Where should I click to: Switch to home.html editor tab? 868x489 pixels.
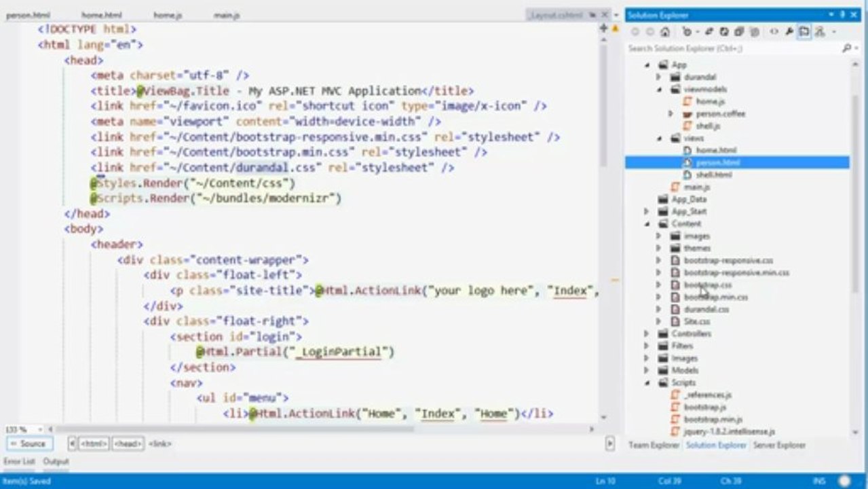(x=101, y=15)
